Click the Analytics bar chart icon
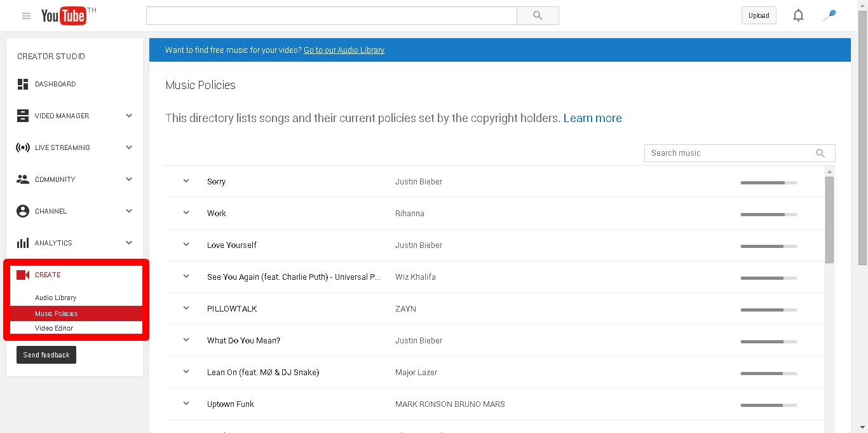This screenshot has width=868, height=433. (x=23, y=243)
